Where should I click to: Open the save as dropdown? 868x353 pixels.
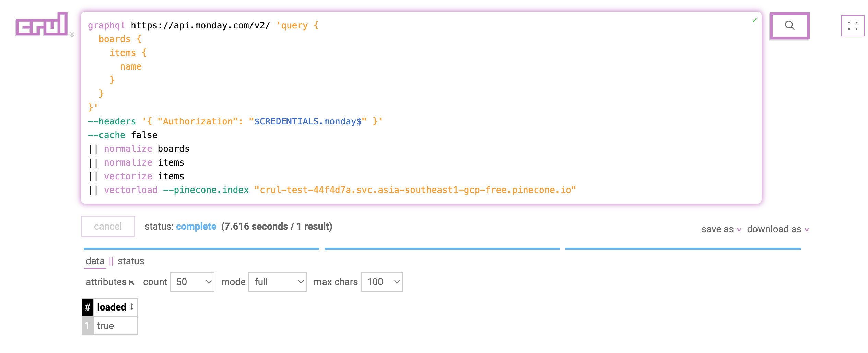(721, 229)
